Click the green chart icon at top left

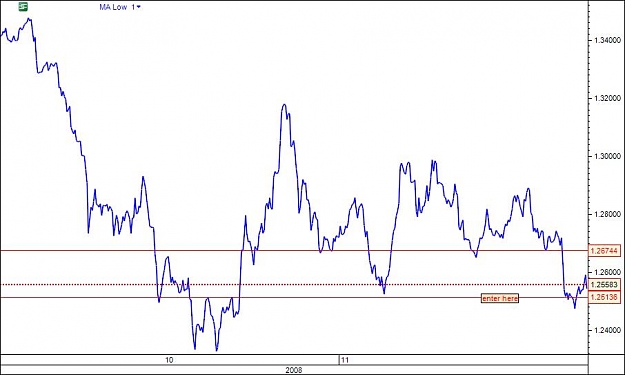tap(24, 6)
